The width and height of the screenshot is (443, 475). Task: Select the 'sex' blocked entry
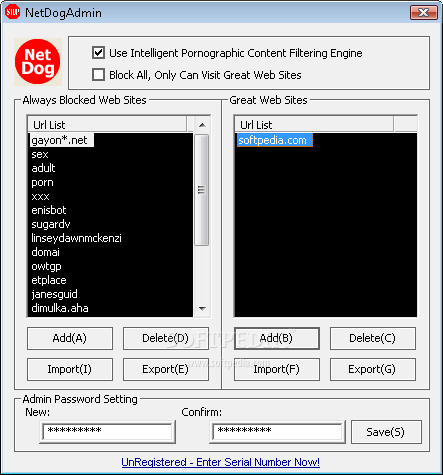[x=40, y=154]
